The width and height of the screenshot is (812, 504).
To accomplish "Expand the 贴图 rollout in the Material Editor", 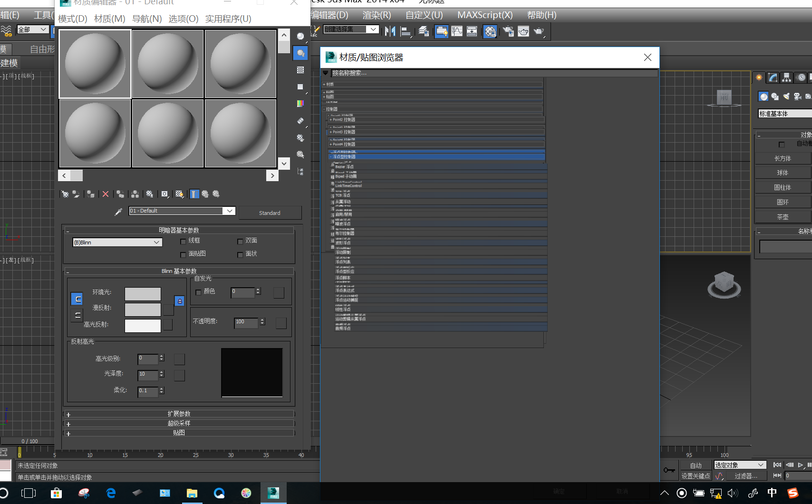I will pos(179,433).
